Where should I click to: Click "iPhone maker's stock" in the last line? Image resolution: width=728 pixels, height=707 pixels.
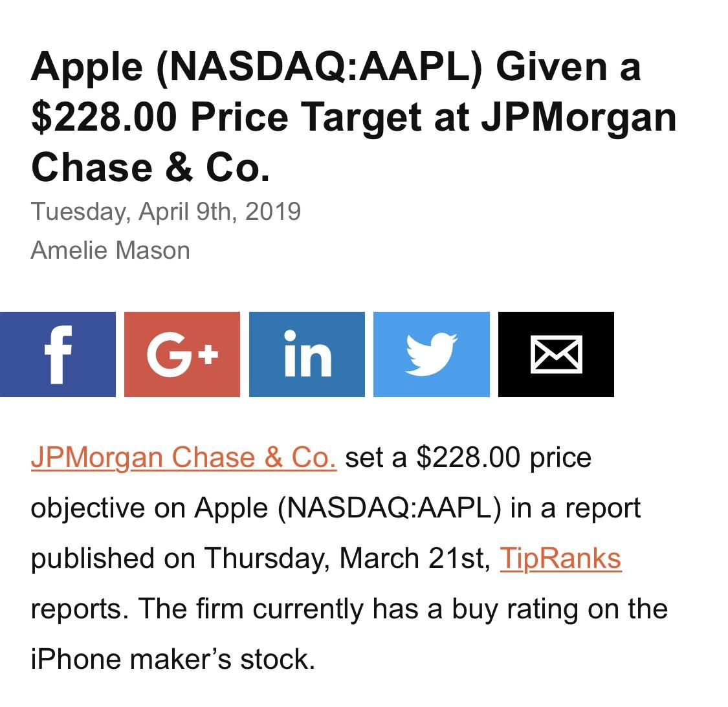pos(172,660)
